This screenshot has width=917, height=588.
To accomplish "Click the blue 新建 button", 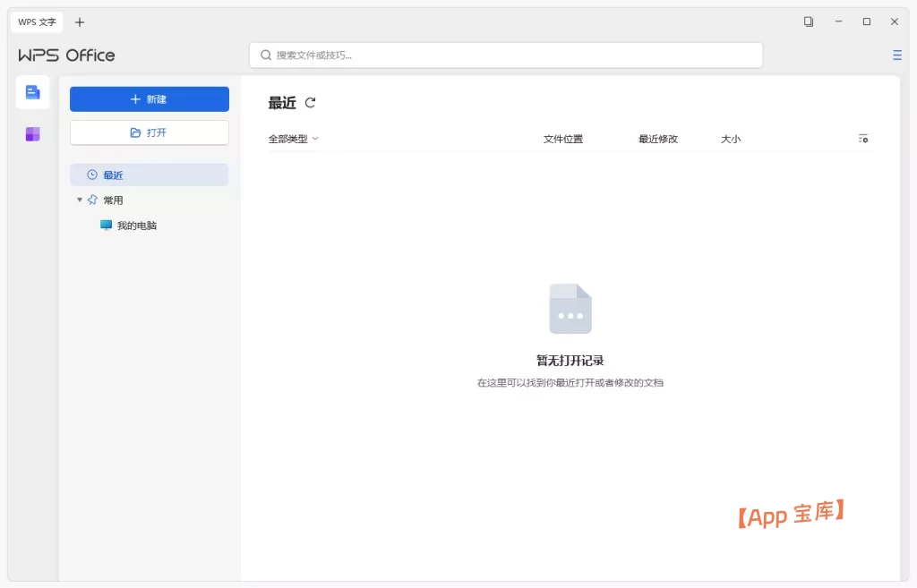I will 149,98.
